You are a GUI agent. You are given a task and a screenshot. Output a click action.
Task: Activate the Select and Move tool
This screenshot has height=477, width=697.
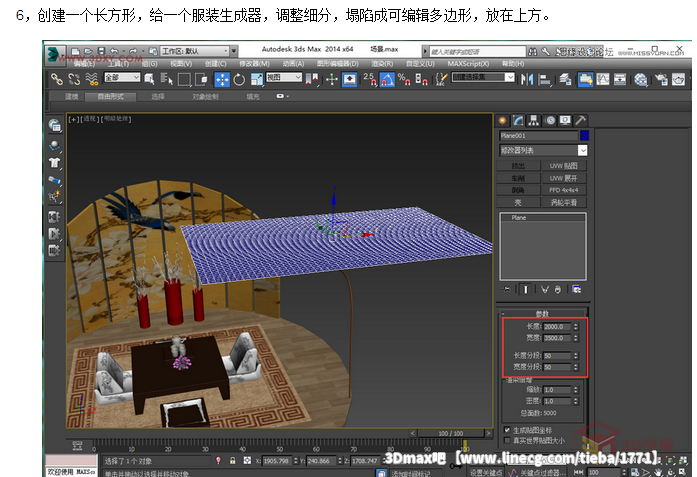222,80
